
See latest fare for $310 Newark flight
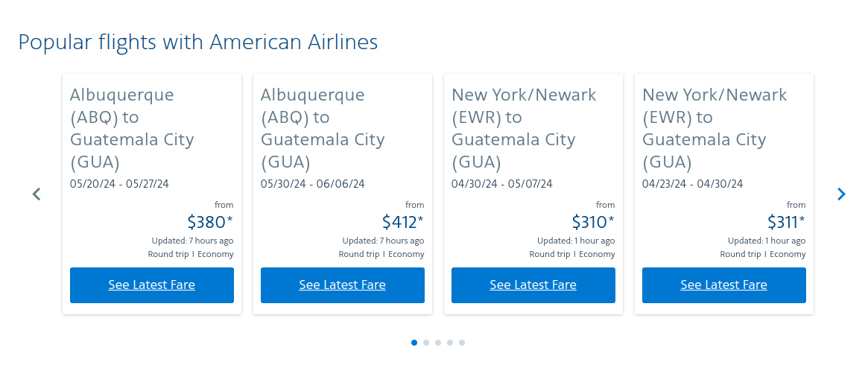pyautogui.click(x=533, y=285)
